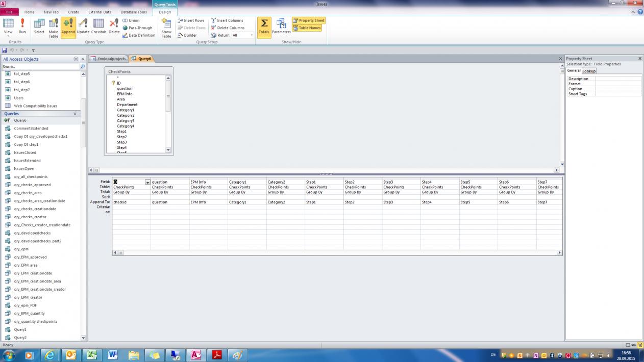Open the View button in Results
644x362 pixels.
(x=8, y=28)
